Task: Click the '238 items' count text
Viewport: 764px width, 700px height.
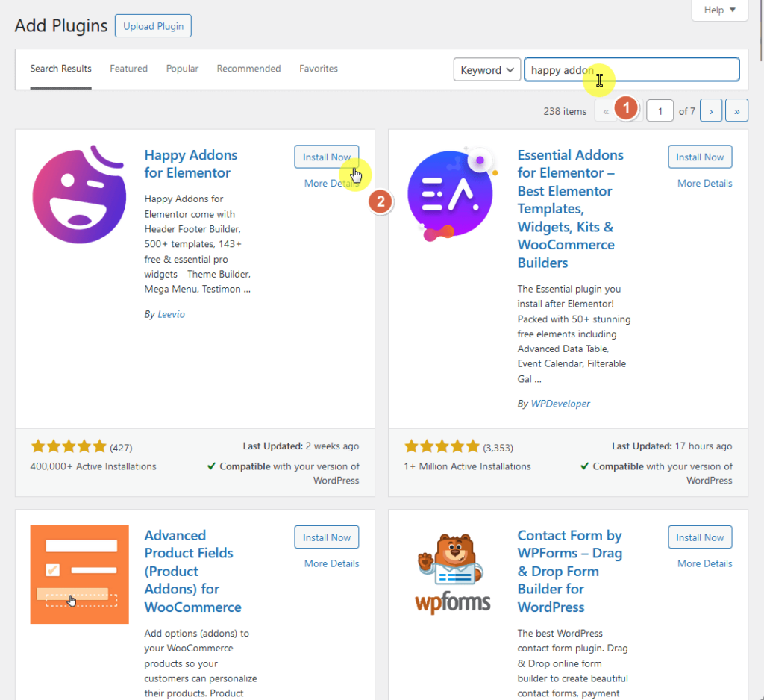Action: [x=565, y=111]
